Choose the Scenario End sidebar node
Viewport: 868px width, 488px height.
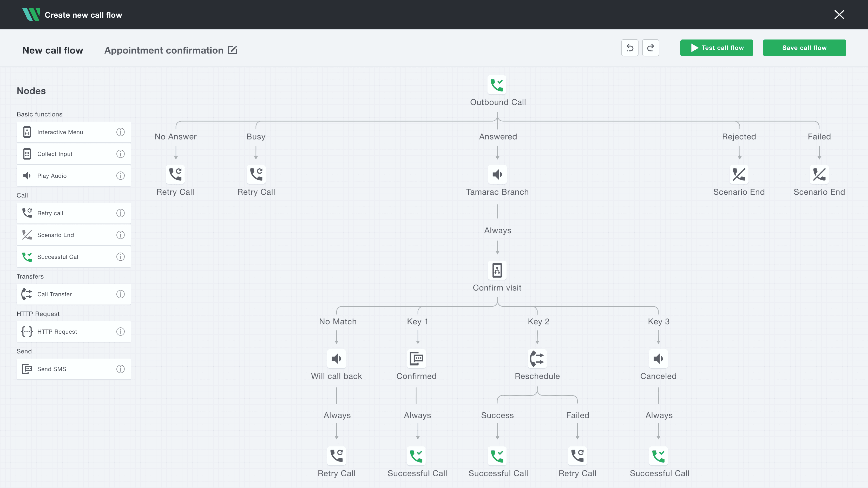point(74,235)
